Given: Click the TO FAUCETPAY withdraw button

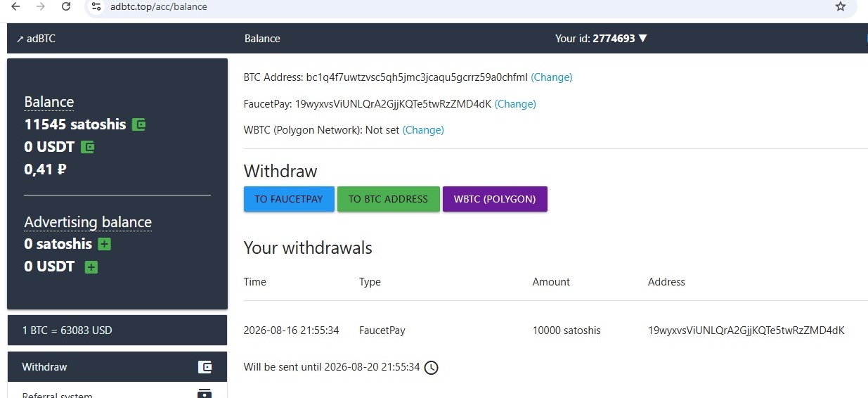Looking at the screenshot, I should [289, 199].
